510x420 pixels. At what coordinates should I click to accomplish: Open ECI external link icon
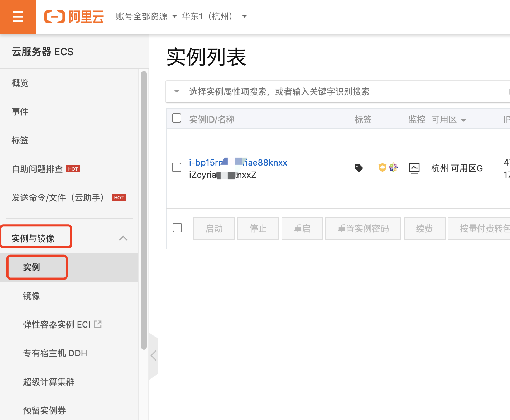98,324
